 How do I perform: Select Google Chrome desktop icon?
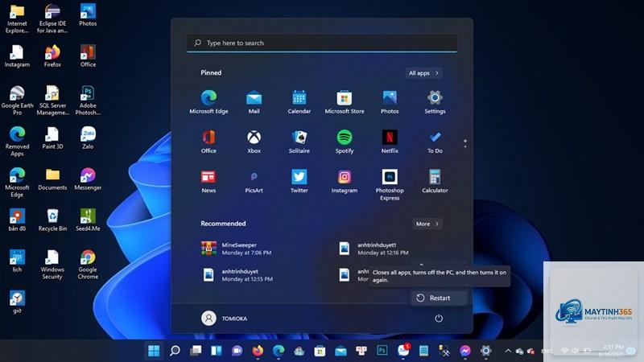point(88,265)
